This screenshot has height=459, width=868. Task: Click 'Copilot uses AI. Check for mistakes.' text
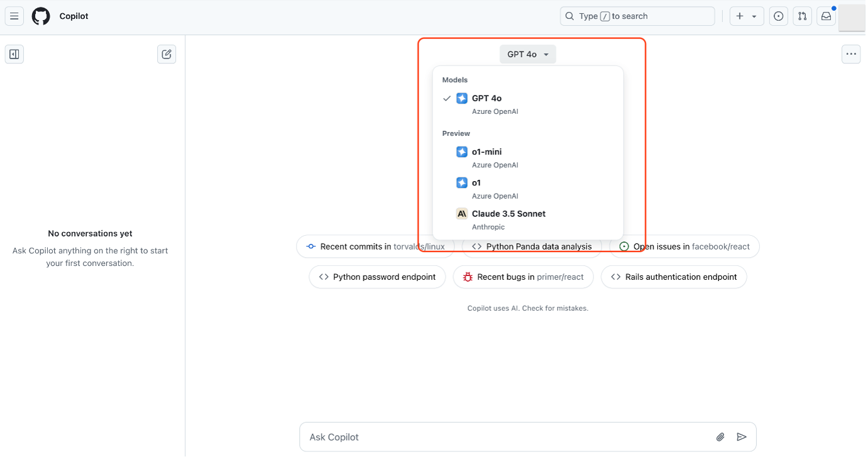(528, 308)
